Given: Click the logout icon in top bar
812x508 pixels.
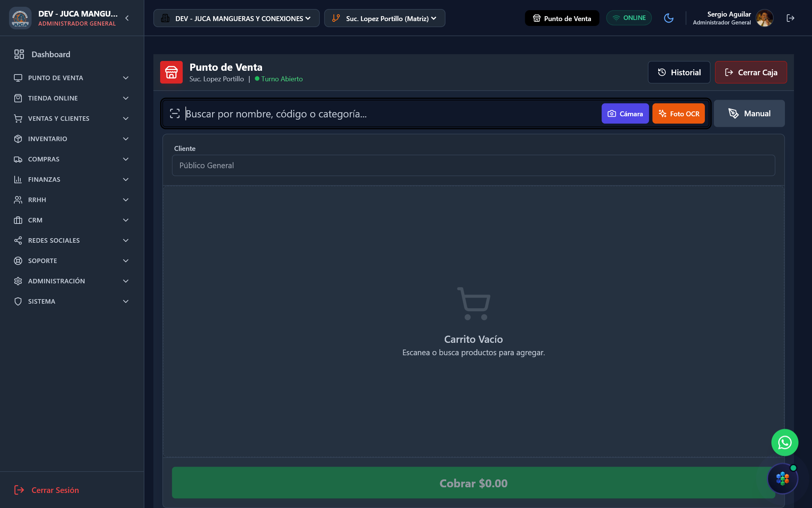Looking at the screenshot, I should 790,18.
